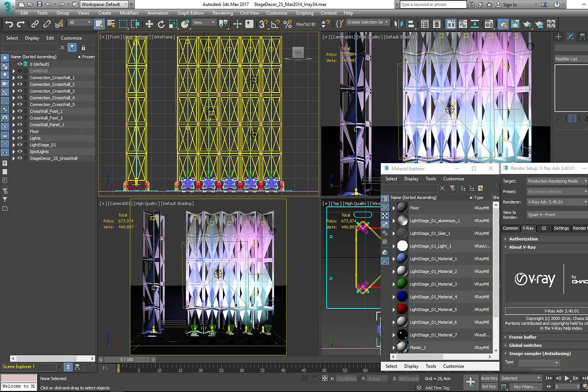Screen dimensions: 588x392
Task: Click the Auto Key button
Action: (489, 378)
